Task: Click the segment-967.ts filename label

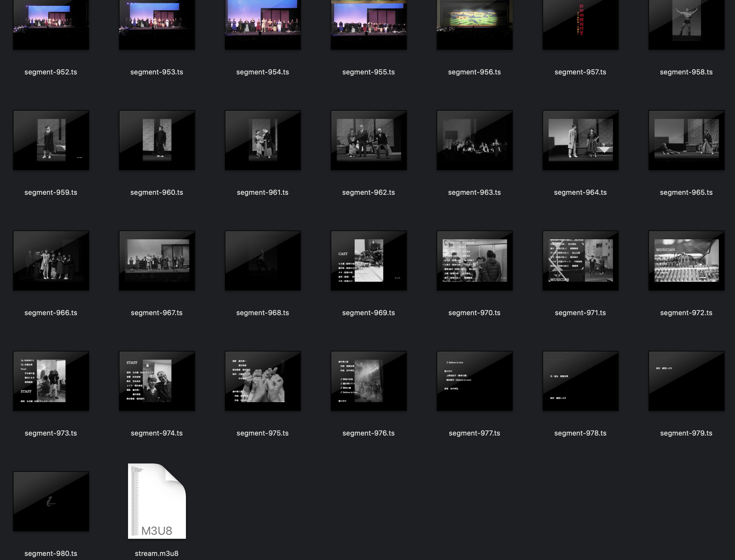Action: (157, 313)
